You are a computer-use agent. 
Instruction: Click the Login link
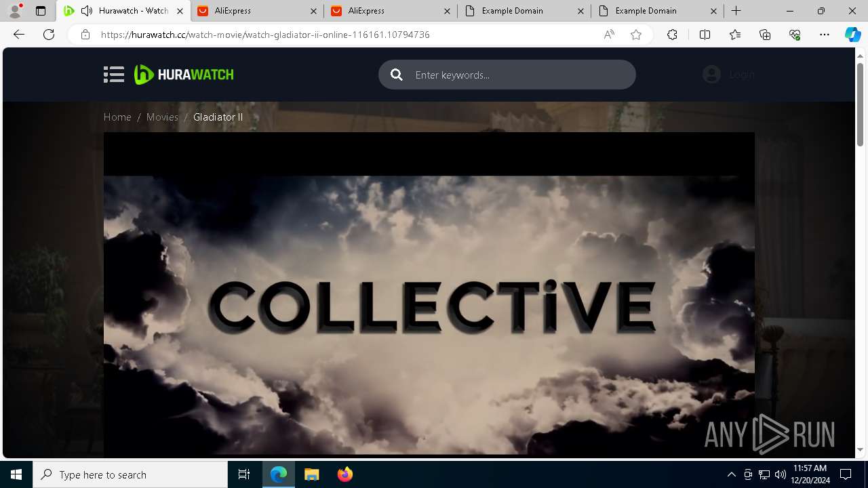[741, 75]
